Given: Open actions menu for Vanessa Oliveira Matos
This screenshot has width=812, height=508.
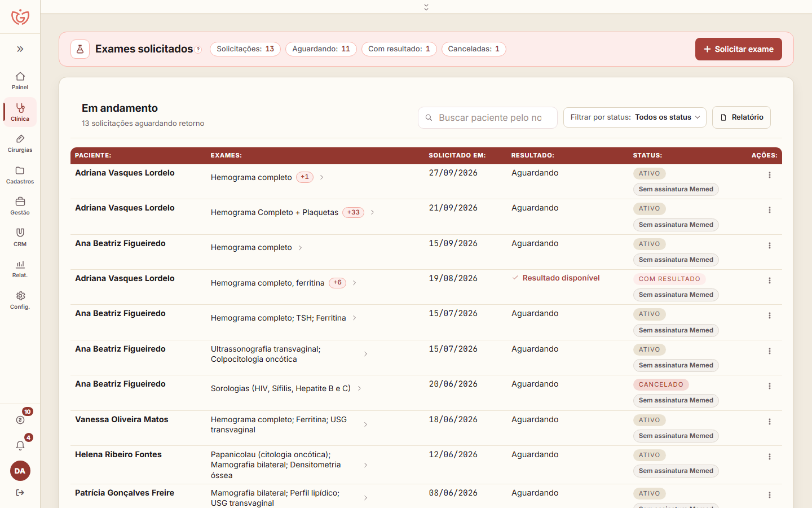Looking at the screenshot, I should tap(769, 422).
